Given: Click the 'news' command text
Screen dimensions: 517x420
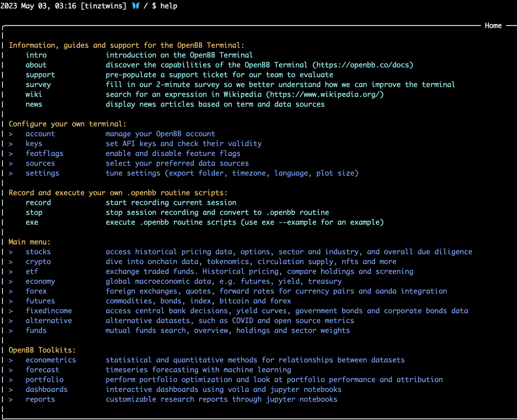Looking at the screenshot, I should pyautogui.click(x=34, y=104).
